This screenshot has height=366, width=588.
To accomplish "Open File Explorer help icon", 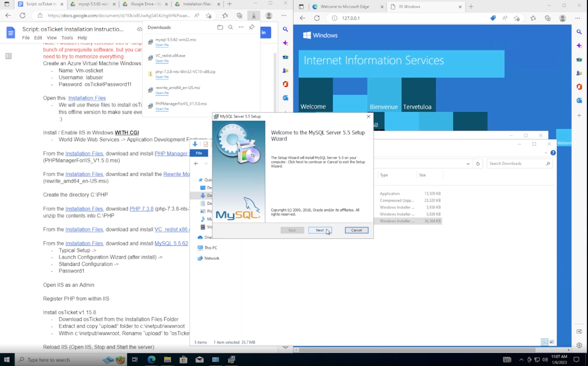I will 553,153.
